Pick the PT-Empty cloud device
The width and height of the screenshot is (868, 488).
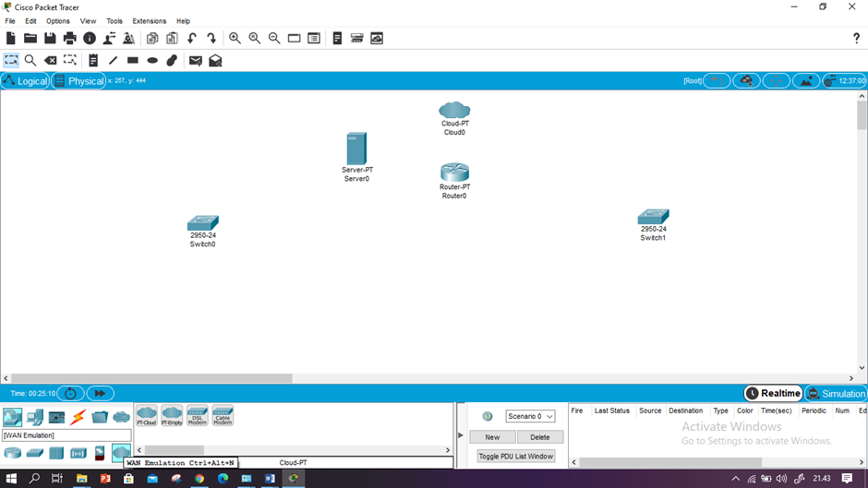click(x=172, y=415)
